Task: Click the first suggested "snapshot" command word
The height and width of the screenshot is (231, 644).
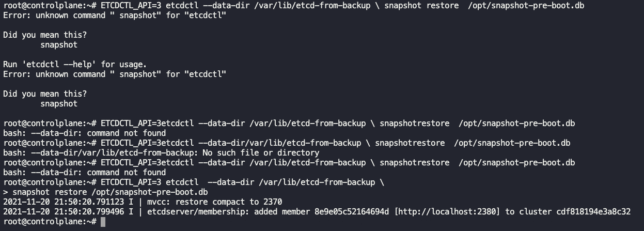Action: coord(59,44)
